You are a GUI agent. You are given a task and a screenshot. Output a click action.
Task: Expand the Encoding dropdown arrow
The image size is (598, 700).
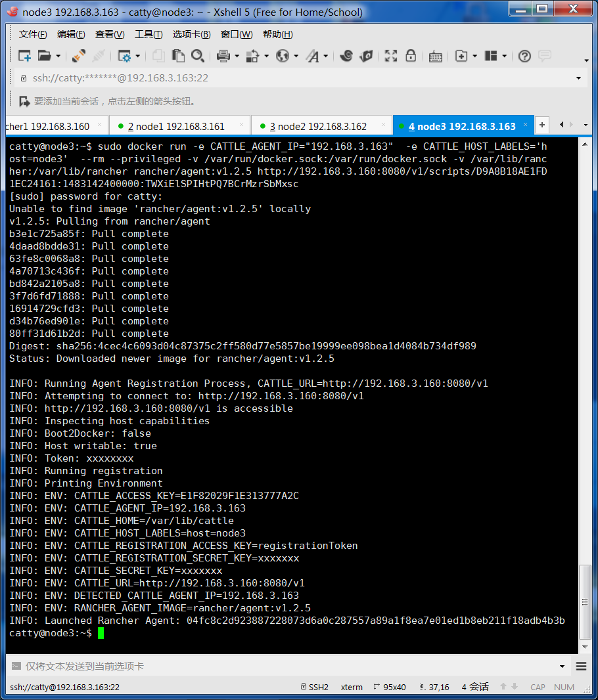(x=296, y=56)
